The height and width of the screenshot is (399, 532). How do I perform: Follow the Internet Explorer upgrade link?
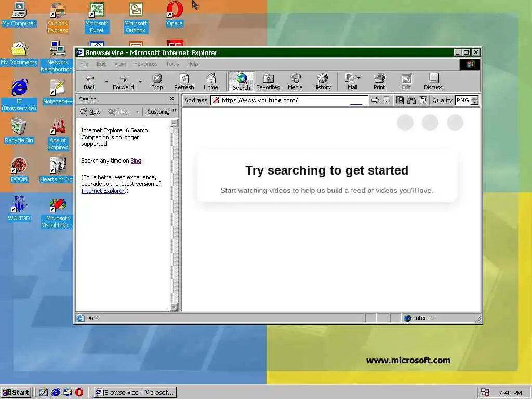click(x=103, y=191)
